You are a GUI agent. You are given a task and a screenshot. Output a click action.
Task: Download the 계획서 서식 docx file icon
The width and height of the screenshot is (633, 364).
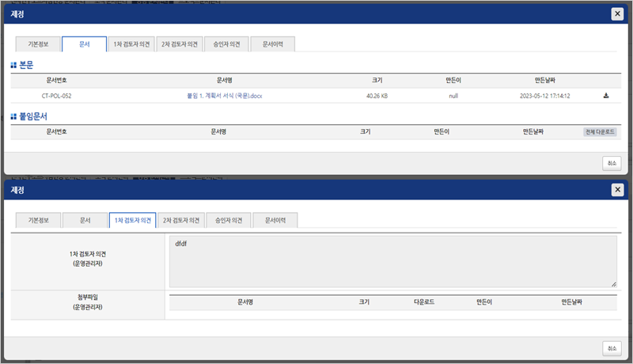pos(606,96)
